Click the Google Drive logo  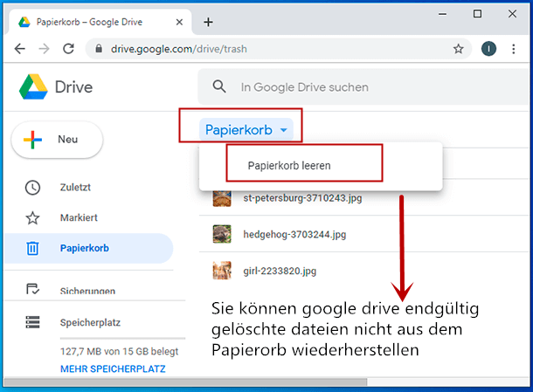click(x=33, y=86)
